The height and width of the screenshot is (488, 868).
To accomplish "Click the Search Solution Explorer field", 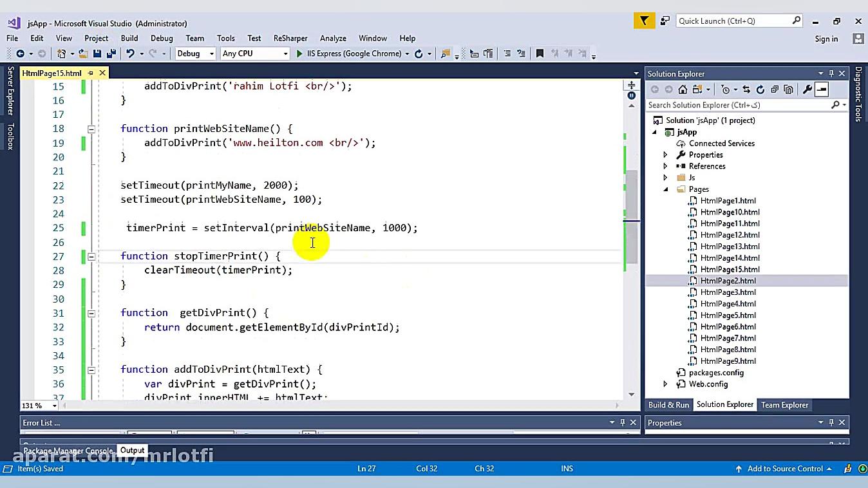I will (746, 105).
